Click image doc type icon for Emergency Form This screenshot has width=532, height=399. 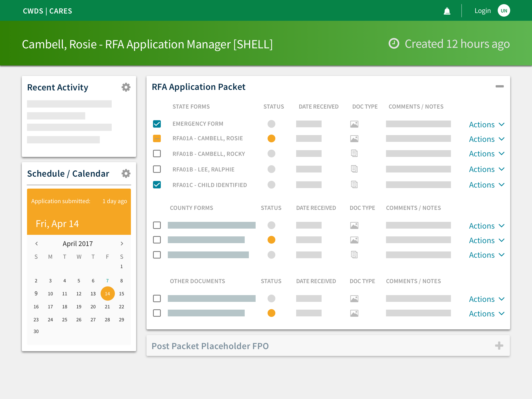coord(354,124)
